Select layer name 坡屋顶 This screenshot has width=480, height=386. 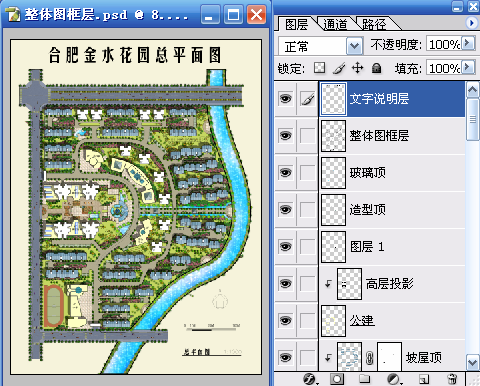pos(424,358)
